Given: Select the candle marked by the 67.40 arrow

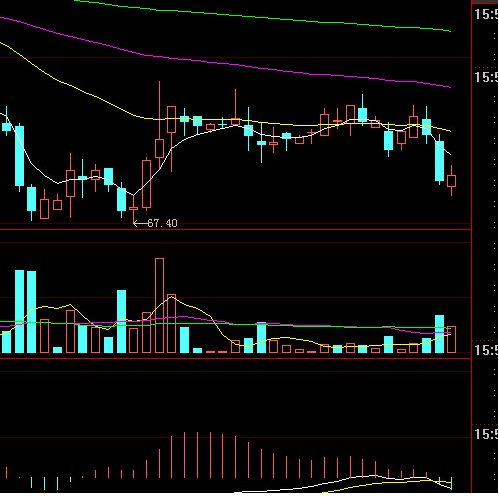Looking at the screenshot, I should (133, 209).
